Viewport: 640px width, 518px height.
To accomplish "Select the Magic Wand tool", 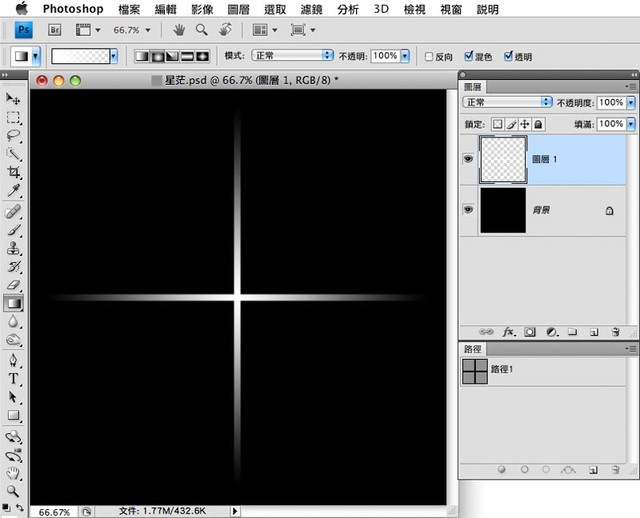I will click(x=13, y=154).
